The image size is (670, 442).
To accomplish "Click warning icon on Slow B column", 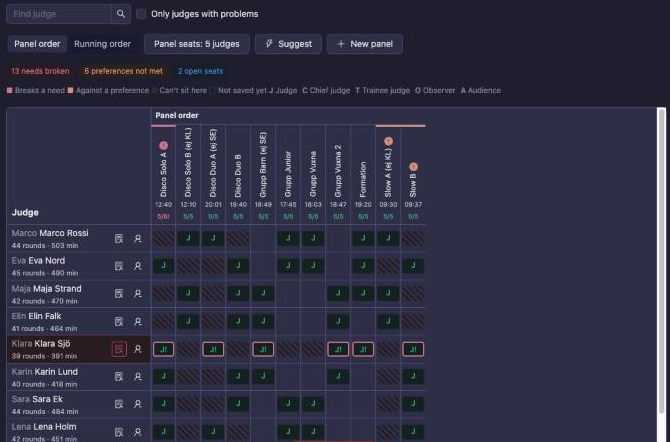I will 413,167.
